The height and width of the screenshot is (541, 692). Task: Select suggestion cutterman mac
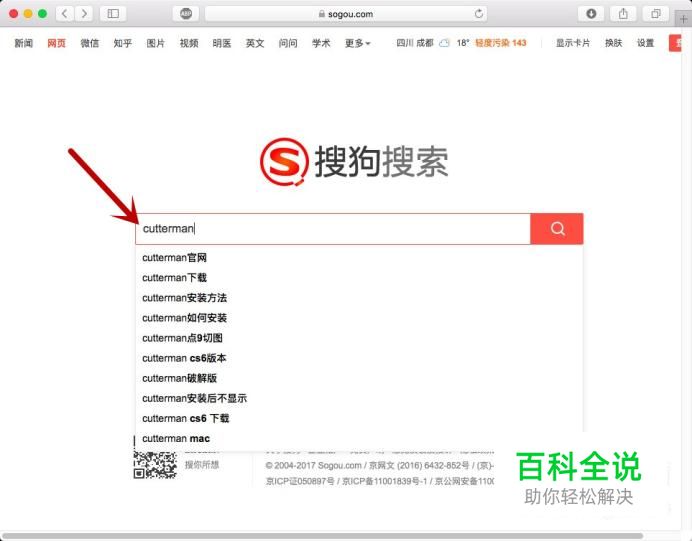[359, 438]
